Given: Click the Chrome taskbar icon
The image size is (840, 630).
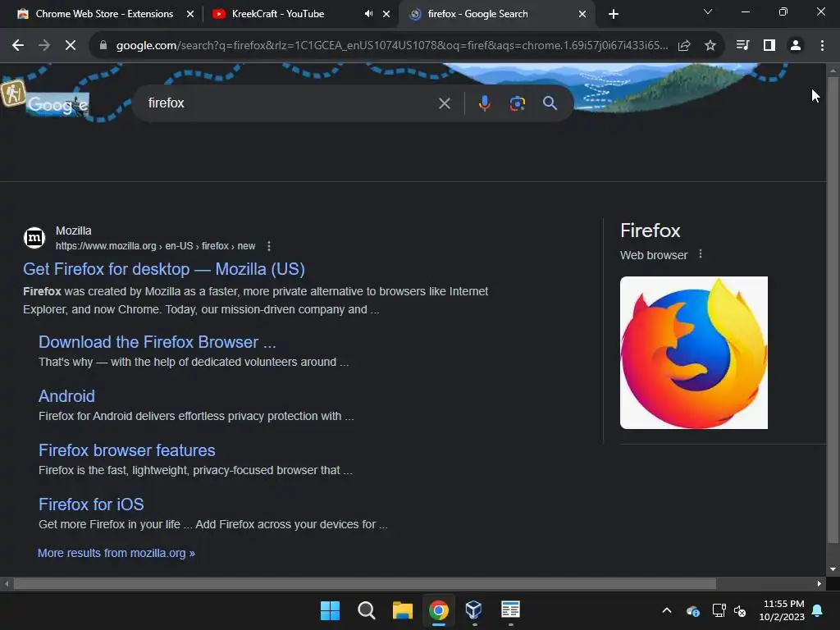Looking at the screenshot, I should tap(439, 610).
